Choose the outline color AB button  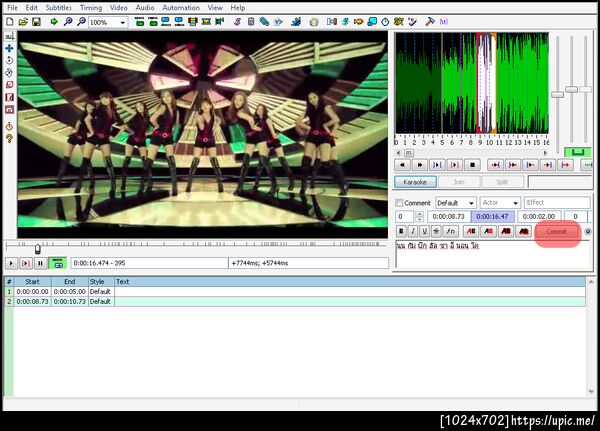(x=506, y=231)
